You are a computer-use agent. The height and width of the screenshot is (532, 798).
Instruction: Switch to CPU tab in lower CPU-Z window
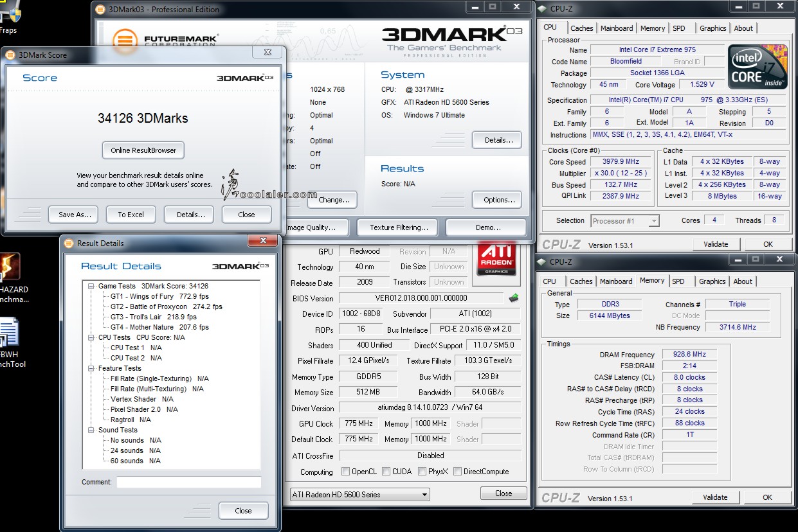tap(549, 281)
